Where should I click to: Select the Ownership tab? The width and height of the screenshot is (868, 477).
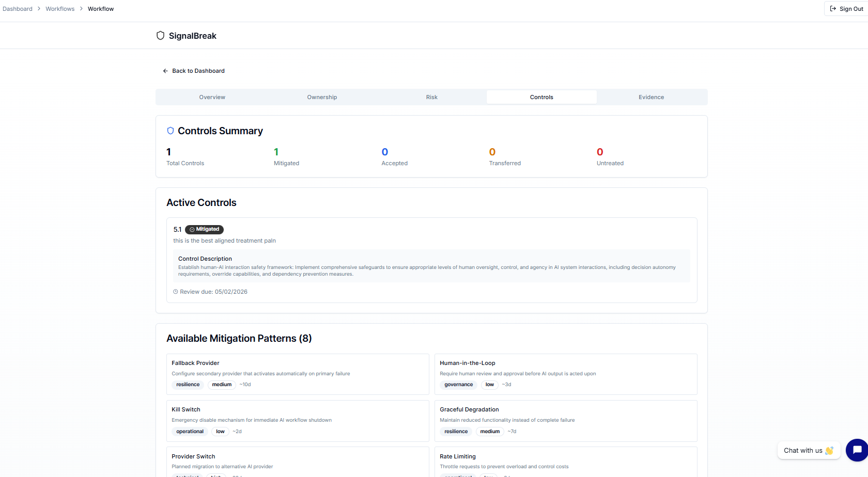point(322,97)
